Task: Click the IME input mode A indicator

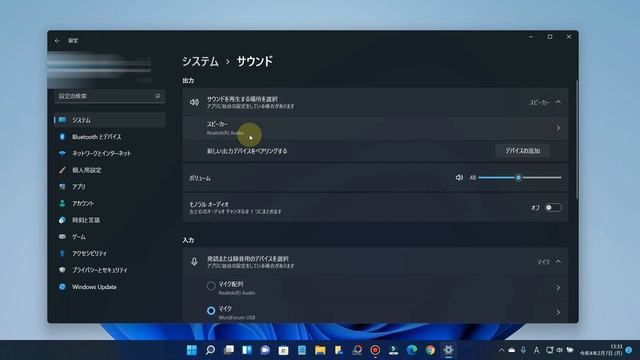Action: click(536, 350)
